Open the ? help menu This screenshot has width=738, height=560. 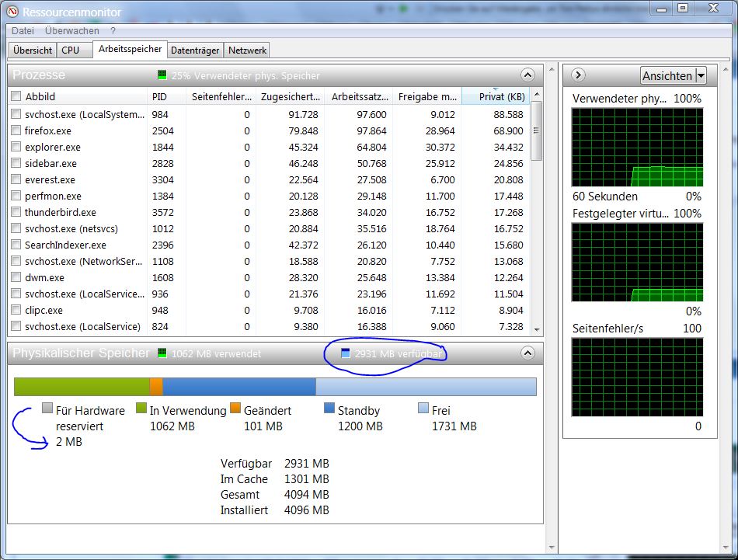pyautogui.click(x=113, y=30)
